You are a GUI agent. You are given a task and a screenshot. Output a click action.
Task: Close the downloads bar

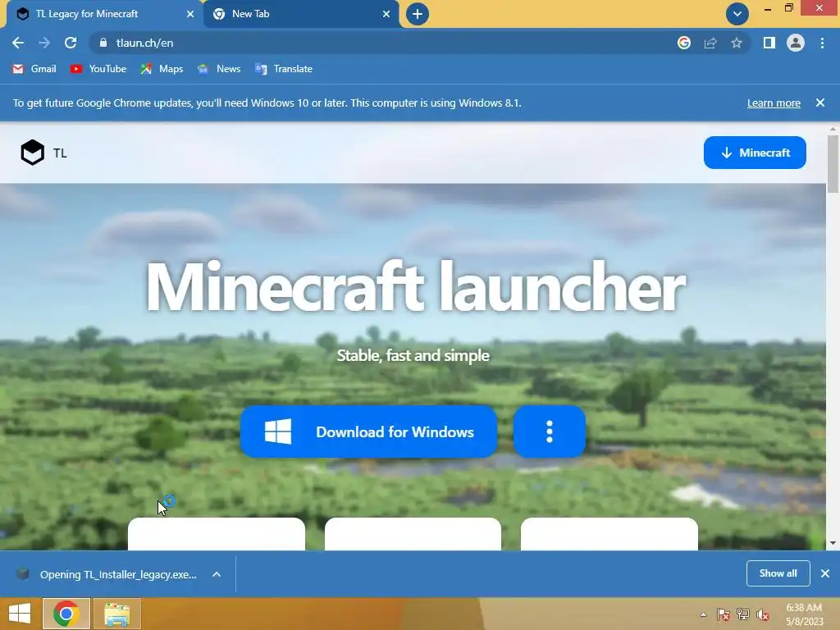tap(825, 573)
